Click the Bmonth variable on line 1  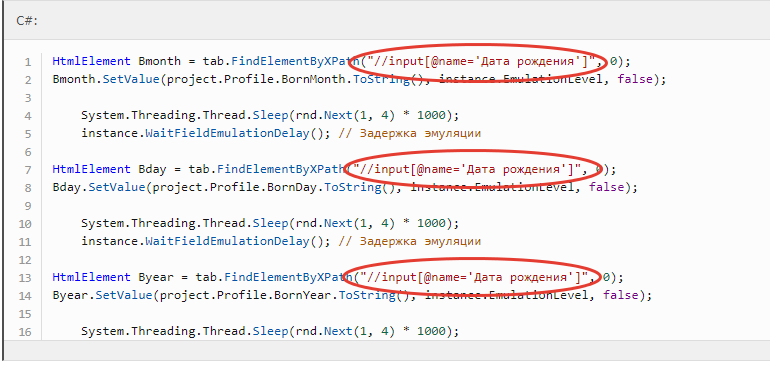tap(160, 61)
